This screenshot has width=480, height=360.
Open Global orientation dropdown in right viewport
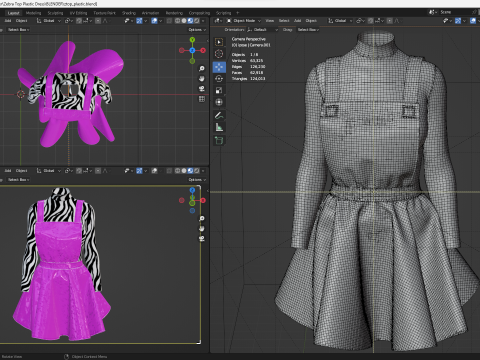point(340,21)
